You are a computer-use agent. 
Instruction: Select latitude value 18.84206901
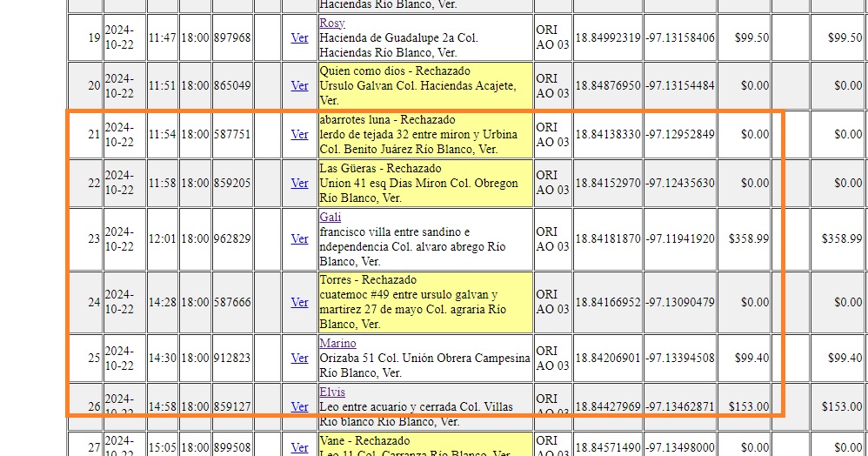click(607, 358)
